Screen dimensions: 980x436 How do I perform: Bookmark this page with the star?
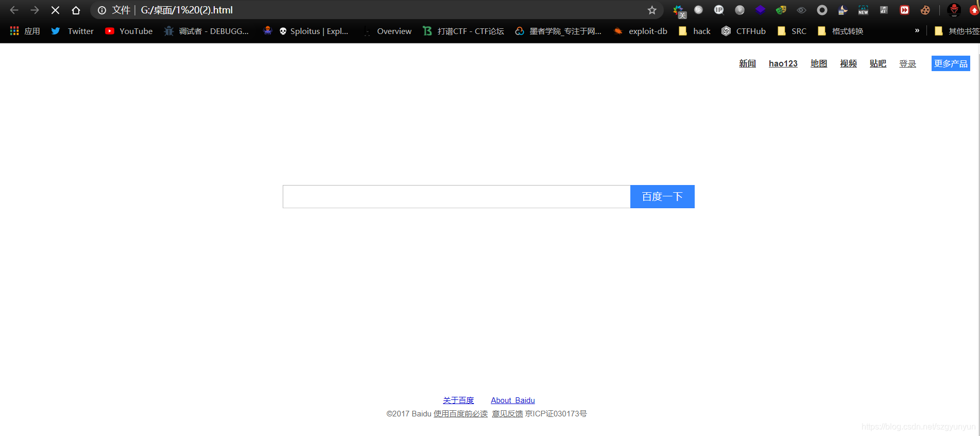tap(652, 10)
